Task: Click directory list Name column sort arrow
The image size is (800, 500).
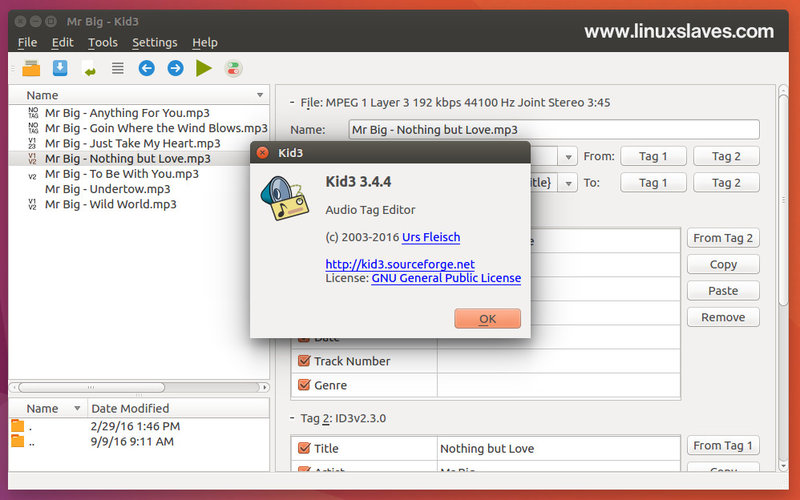Action: (x=77, y=408)
